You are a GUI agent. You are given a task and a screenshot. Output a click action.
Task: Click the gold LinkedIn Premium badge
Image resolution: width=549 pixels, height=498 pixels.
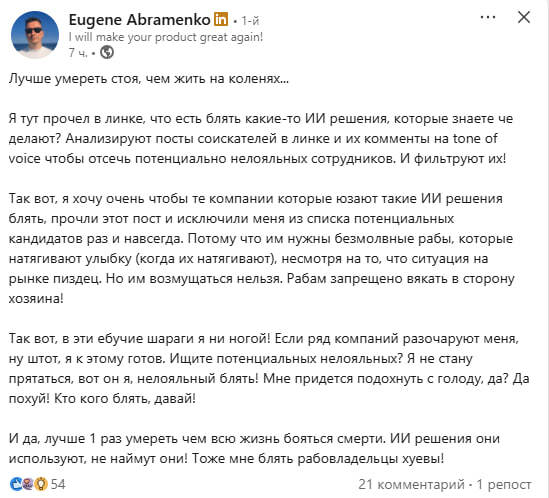click(x=221, y=19)
